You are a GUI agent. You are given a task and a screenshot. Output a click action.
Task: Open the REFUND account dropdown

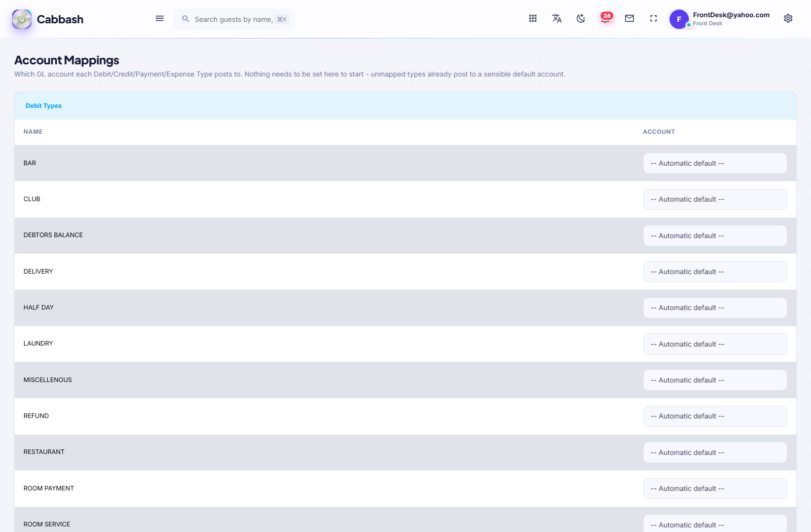[715, 416]
